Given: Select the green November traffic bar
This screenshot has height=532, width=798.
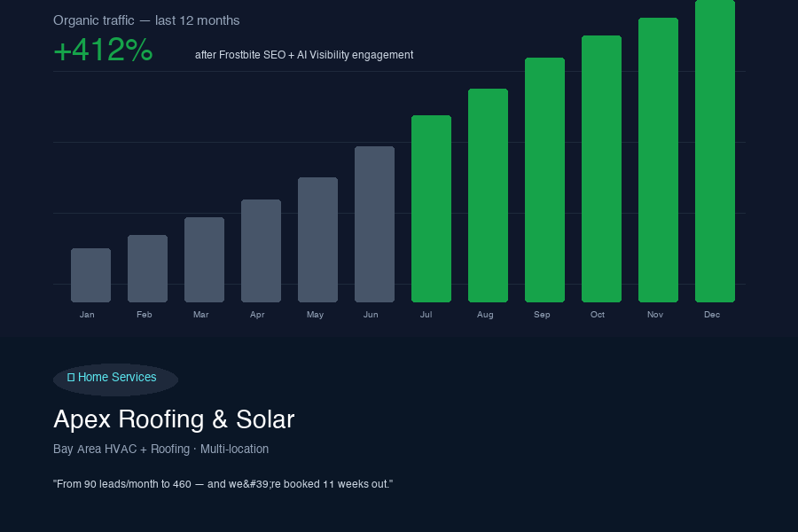Looking at the screenshot, I should click(658, 160).
